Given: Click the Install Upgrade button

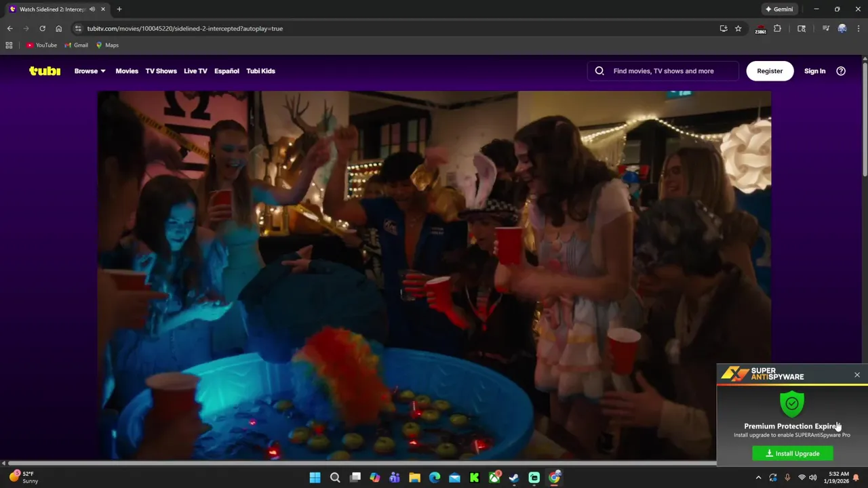Looking at the screenshot, I should pos(793,453).
